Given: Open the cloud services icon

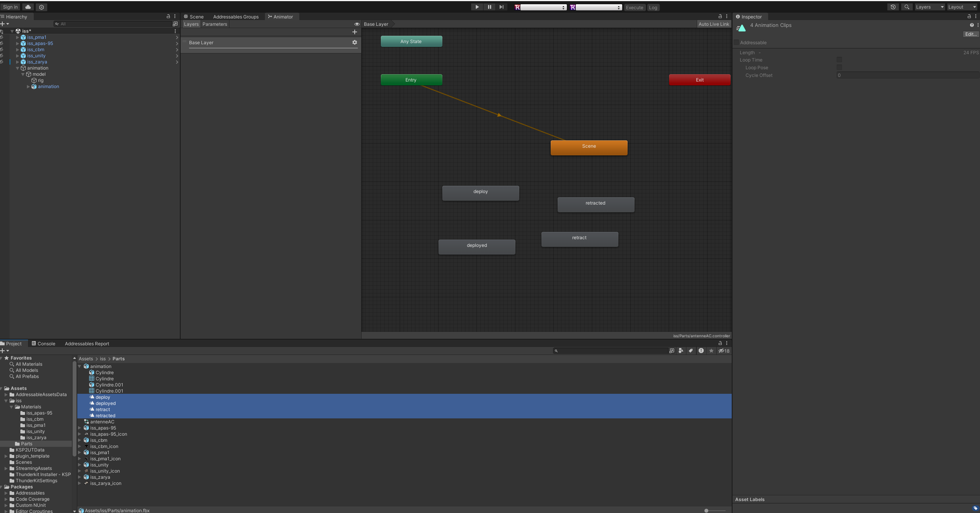Looking at the screenshot, I should coord(28,7).
